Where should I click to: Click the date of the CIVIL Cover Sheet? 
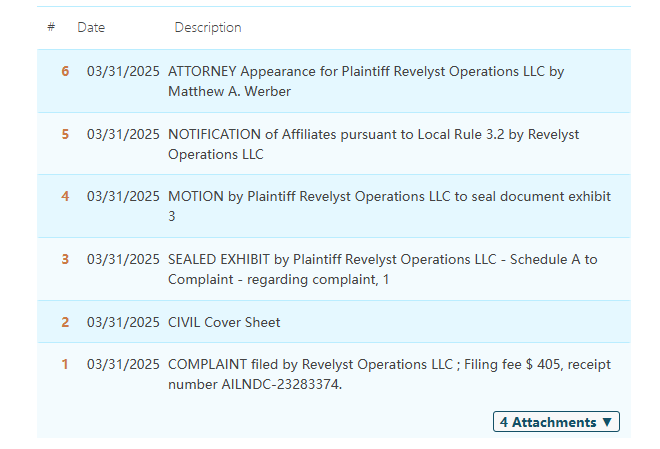point(123,322)
